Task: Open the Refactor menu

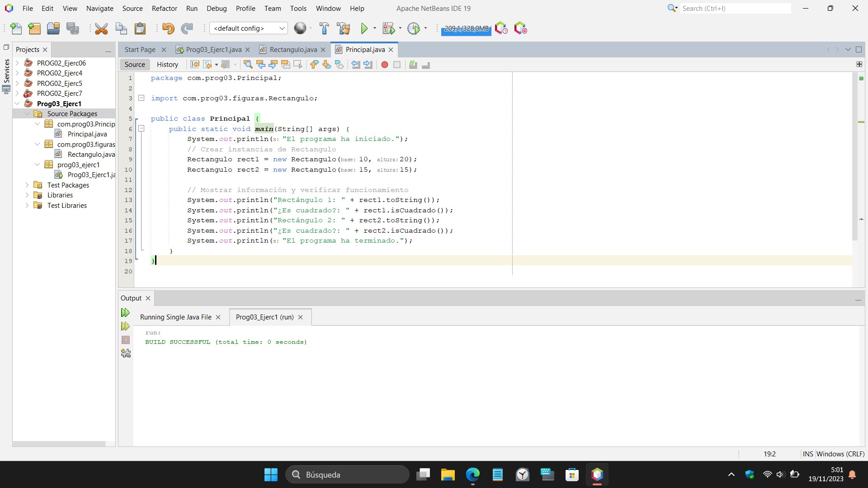Action: tap(165, 8)
